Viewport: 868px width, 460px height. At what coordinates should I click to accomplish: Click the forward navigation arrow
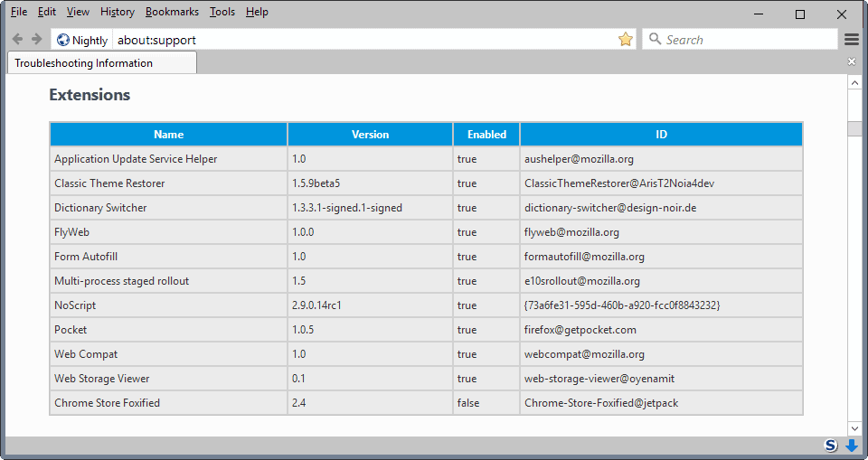(36, 39)
